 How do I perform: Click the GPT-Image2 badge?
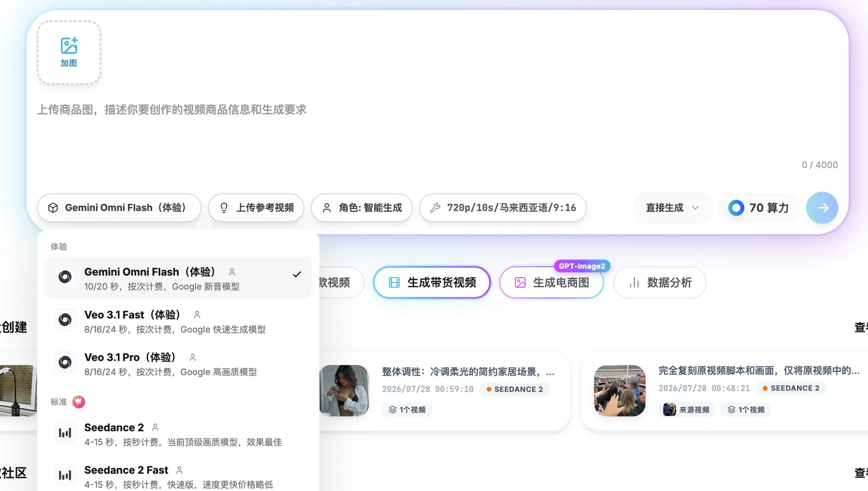click(582, 266)
